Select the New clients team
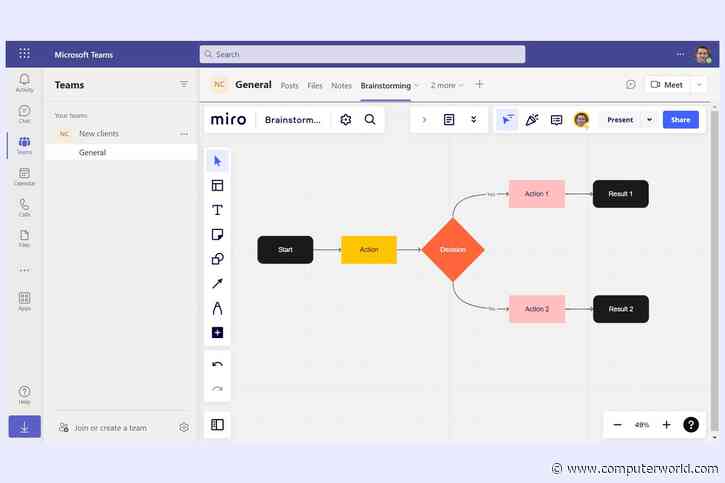 [x=122, y=134]
